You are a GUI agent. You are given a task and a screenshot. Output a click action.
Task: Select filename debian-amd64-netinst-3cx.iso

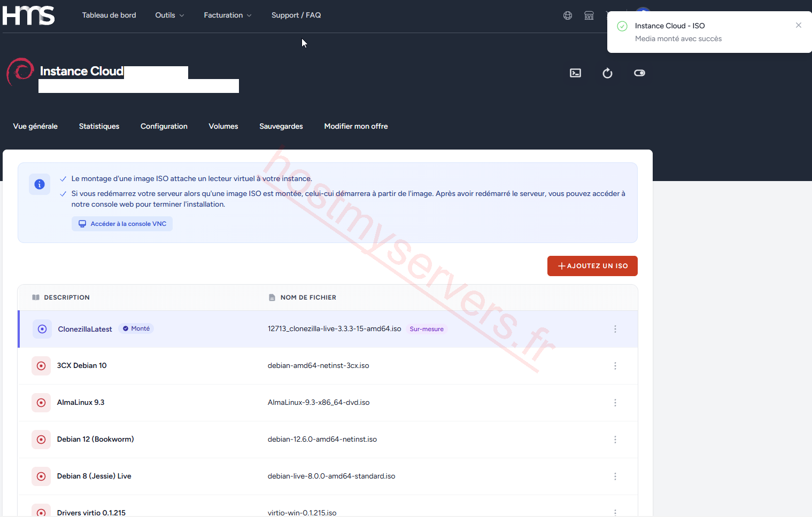pos(319,366)
